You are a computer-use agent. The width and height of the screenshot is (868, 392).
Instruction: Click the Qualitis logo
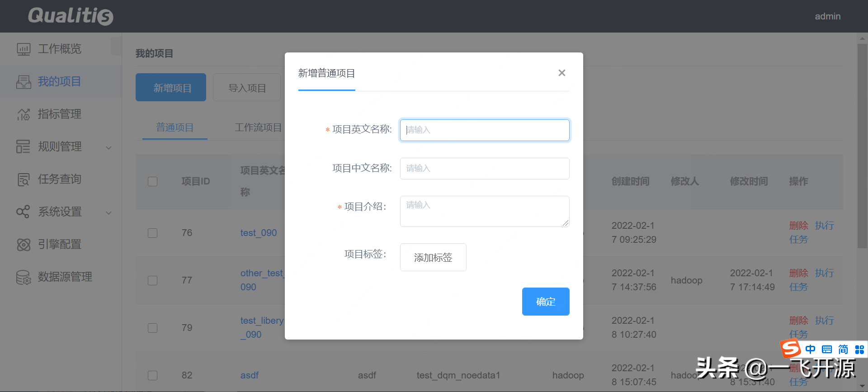[71, 16]
